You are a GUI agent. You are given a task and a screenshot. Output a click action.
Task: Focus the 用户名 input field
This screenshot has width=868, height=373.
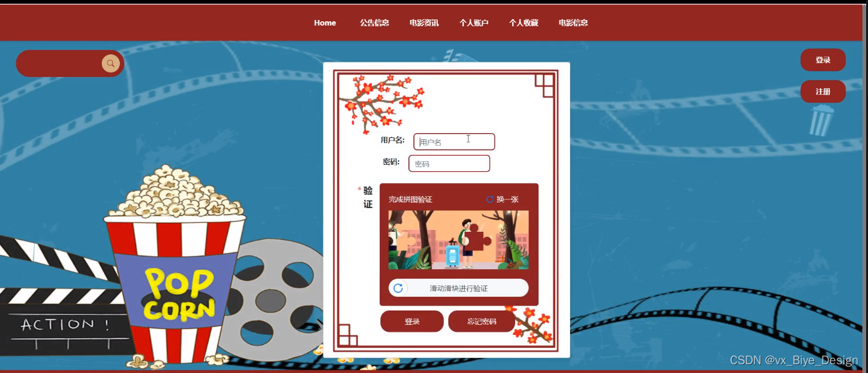454,142
